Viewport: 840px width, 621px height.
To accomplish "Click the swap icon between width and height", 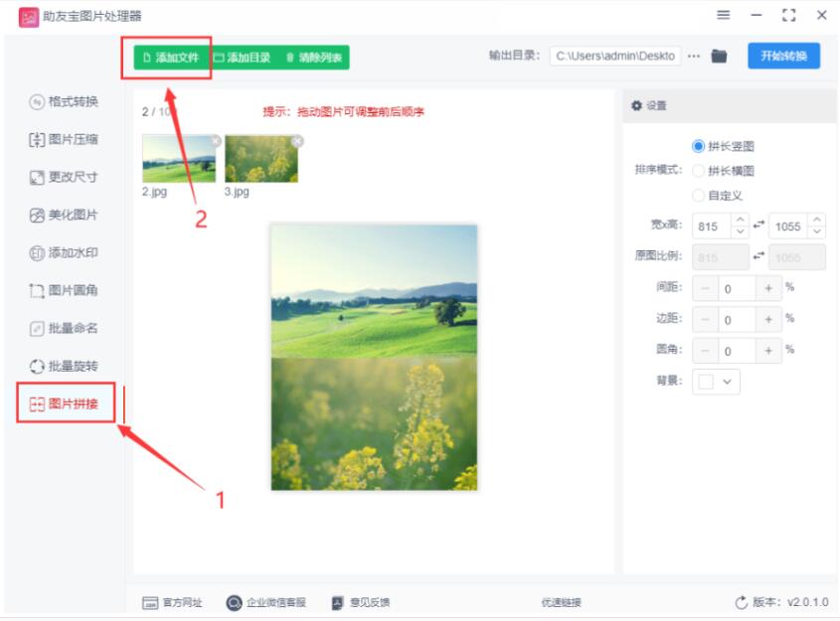I will (x=759, y=226).
